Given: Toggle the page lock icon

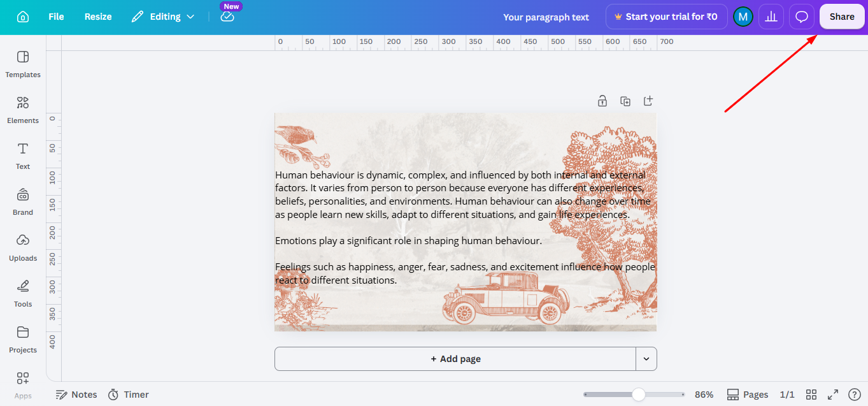Looking at the screenshot, I should [x=602, y=101].
